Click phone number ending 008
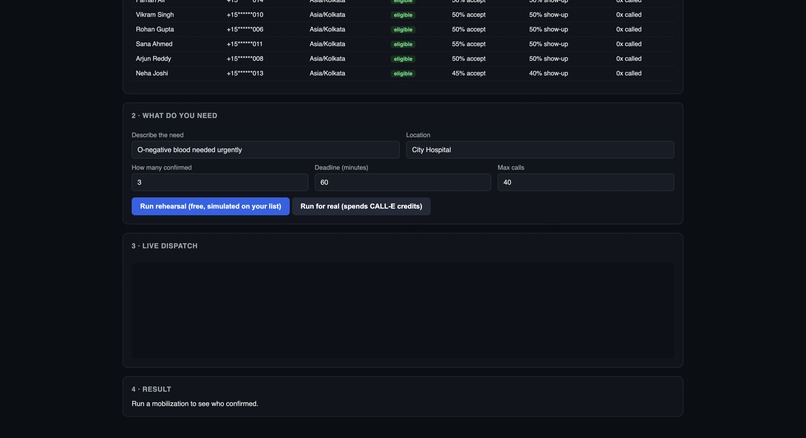Image resolution: width=806 pixels, height=438 pixels. pos(245,59)
